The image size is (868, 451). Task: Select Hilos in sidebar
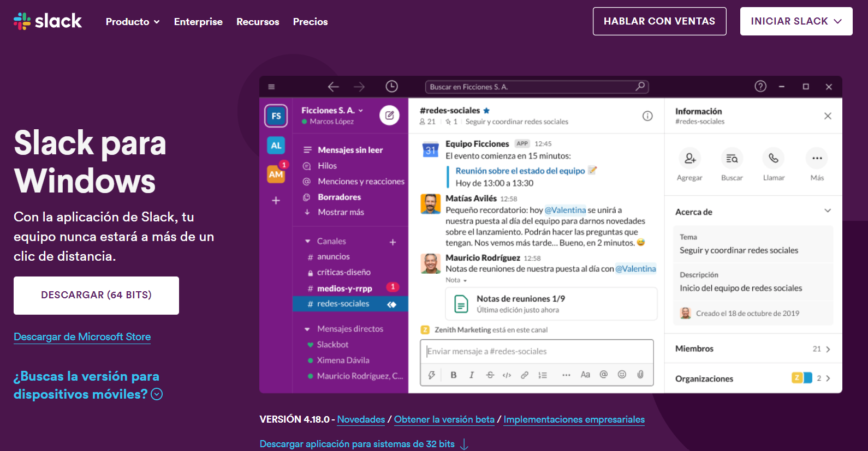[x=327, y=166]
